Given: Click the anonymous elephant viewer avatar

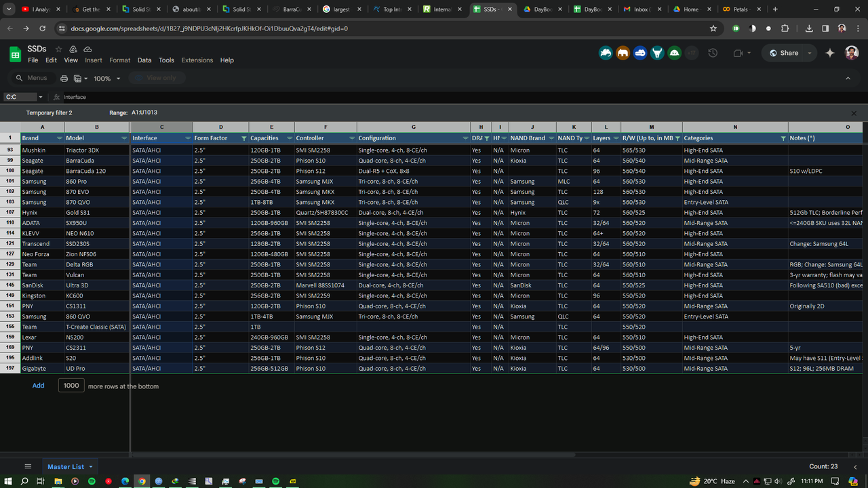Looking at the screenshot, I should coord(623,53).
